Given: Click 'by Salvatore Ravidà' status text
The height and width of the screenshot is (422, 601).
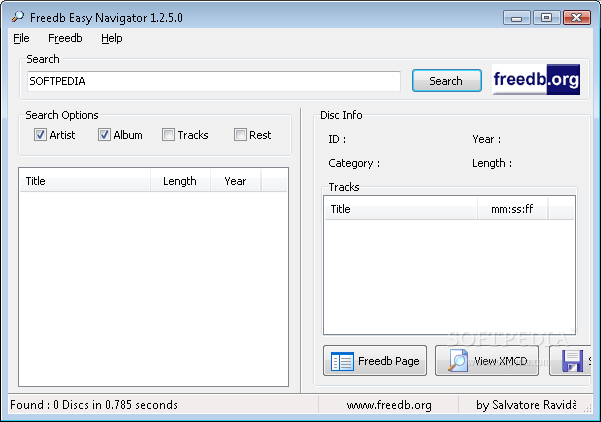Looking at the screenshot, I should [x=526, y=405].
